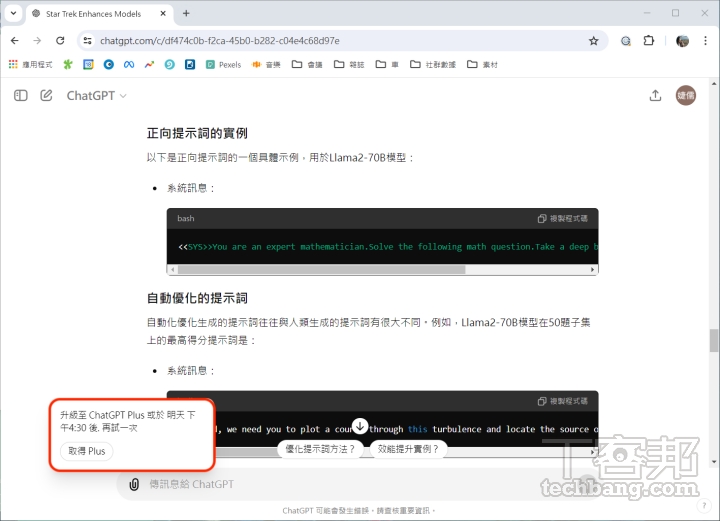Image resolution: width=720 pixels, height=521 pixels.
Task: Open the 雜誌 bookmark folder
Action: (x=349, y=65)
